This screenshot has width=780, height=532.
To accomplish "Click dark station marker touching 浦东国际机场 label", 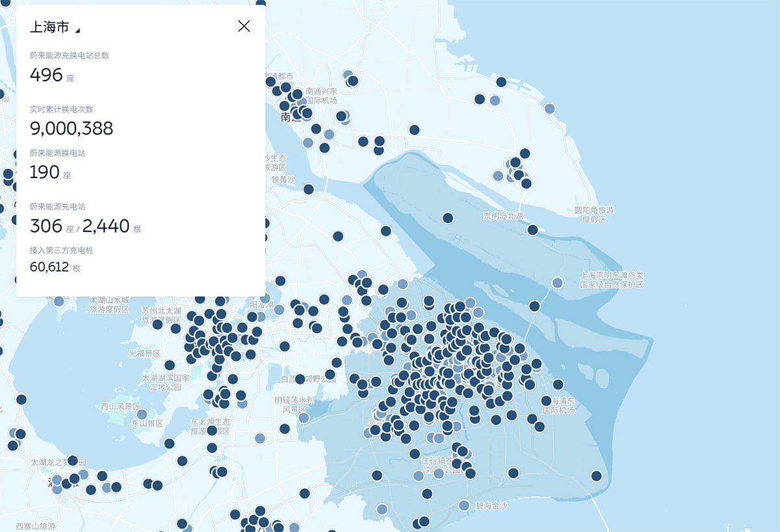I will [547, 401].
